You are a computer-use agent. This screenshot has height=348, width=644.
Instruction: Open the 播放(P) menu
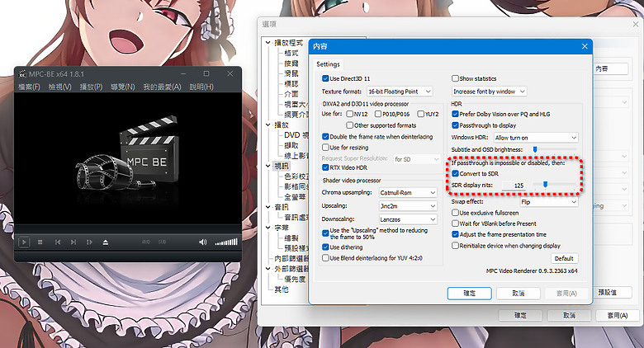coord(91,87)
